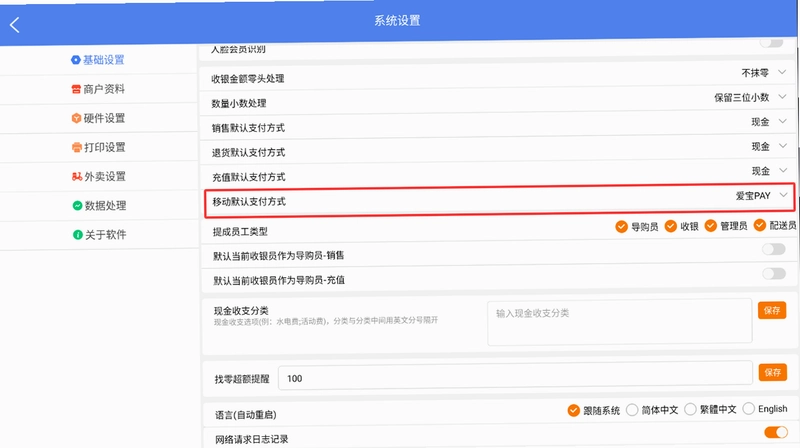Screen dimensions: 800x448
Task: Click the red 商户资料 shop icon
Action: pos(76,89)
